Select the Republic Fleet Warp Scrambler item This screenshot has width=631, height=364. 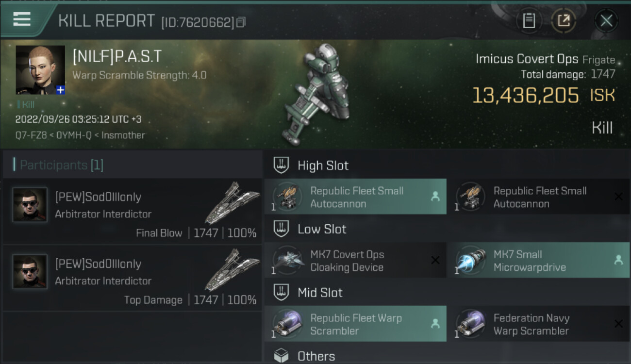click(x=355, y=324)
